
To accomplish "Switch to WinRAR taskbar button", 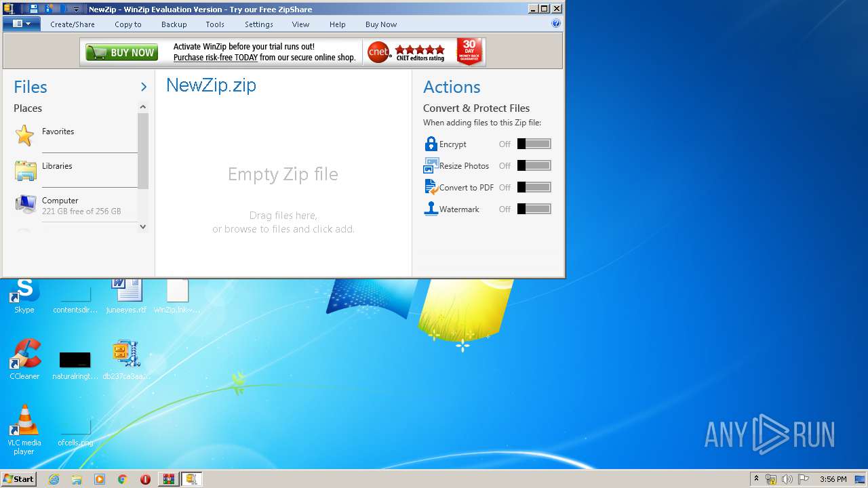I will pos(168,479).
